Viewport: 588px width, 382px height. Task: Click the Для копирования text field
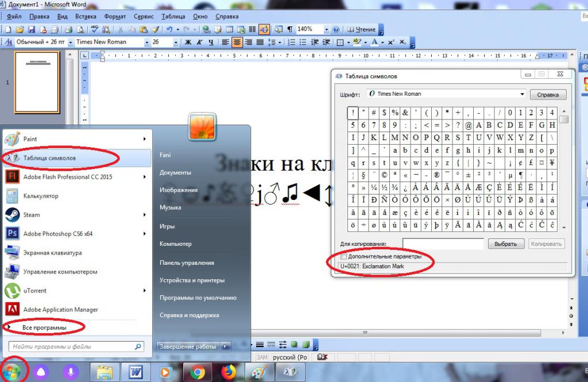[x=443, y=244]
